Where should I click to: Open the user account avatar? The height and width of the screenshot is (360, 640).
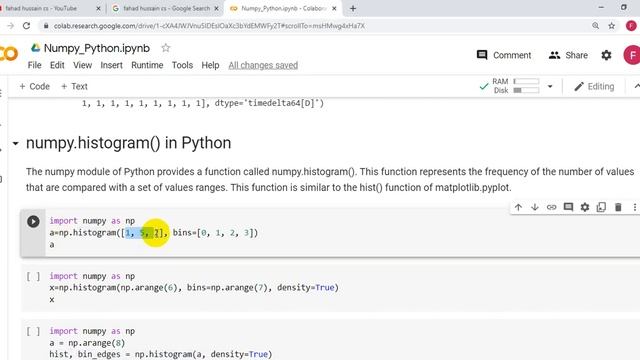tap(631, 55)
